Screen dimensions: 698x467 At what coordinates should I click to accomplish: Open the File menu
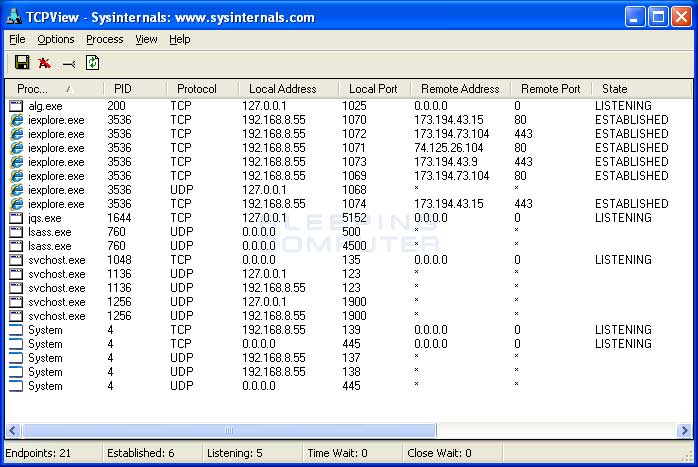(17, 40)
